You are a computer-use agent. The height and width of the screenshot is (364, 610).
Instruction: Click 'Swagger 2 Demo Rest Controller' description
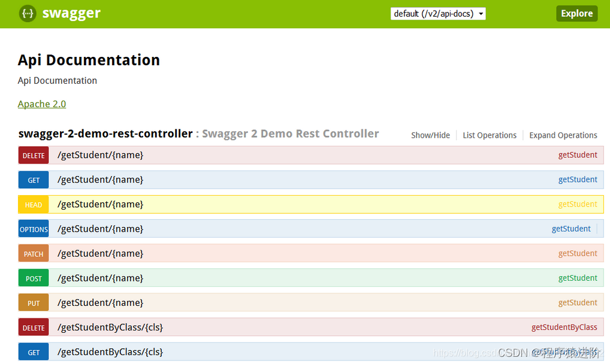point(290,134)
